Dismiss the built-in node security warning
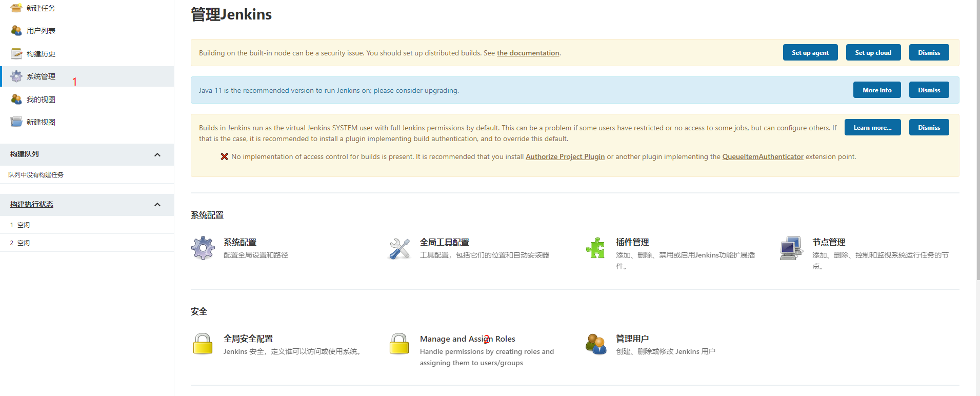 pos(929,52)
